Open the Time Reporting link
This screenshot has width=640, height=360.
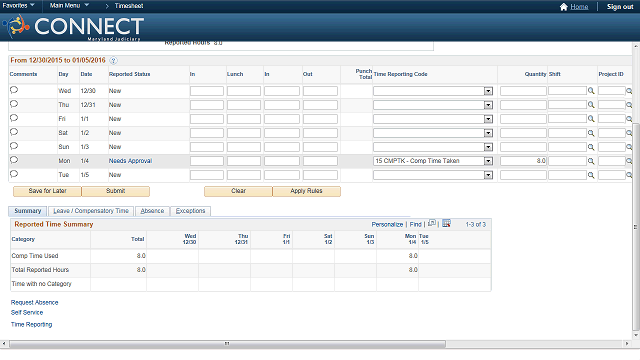click(x=31, y=324)
